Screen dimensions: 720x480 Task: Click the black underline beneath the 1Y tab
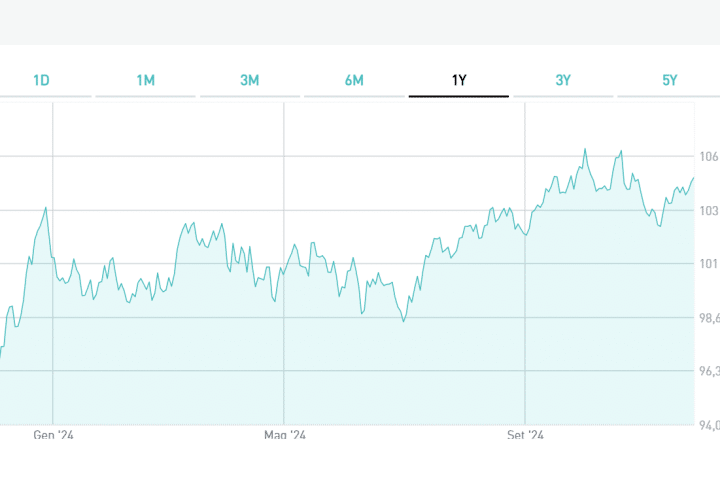tap(459, 96)
